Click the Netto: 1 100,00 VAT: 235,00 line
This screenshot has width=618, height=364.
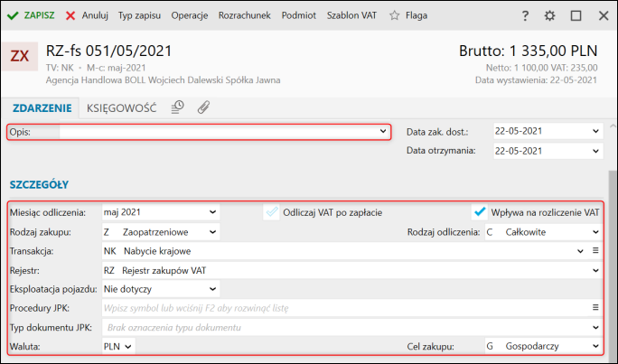[x=541, y=68]
